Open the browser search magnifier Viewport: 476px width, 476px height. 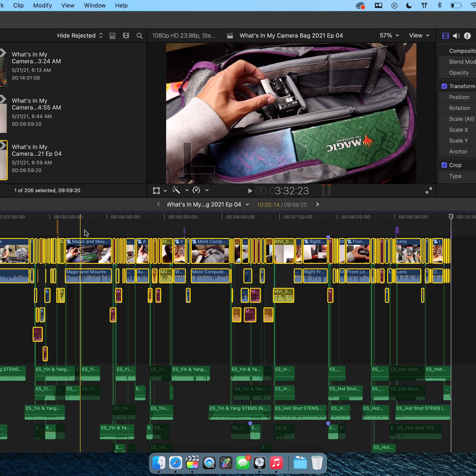pyautogui.click(x=139, y=36)
